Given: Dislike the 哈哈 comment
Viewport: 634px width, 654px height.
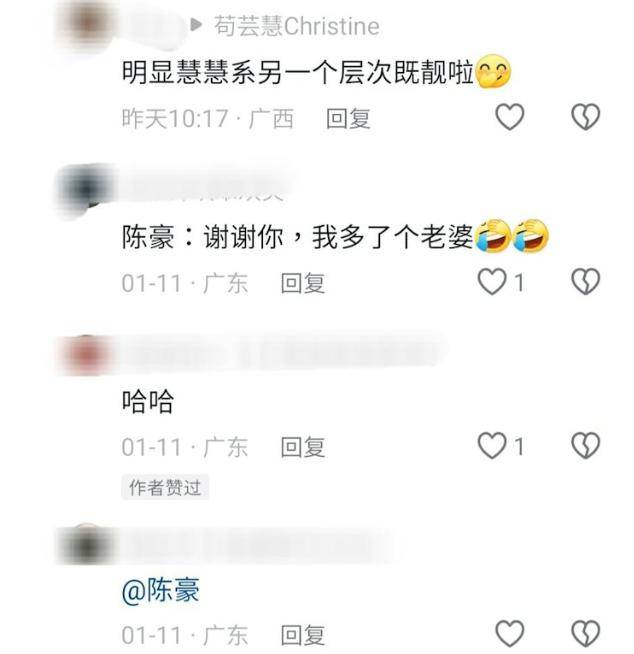Looking at the screenshot, I should coord(586,446).
